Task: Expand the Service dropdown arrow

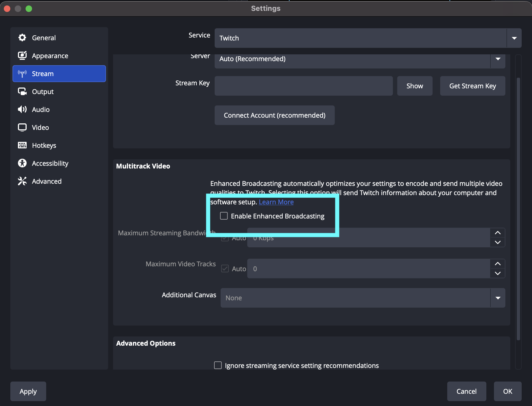Action: tap(514, 38)
